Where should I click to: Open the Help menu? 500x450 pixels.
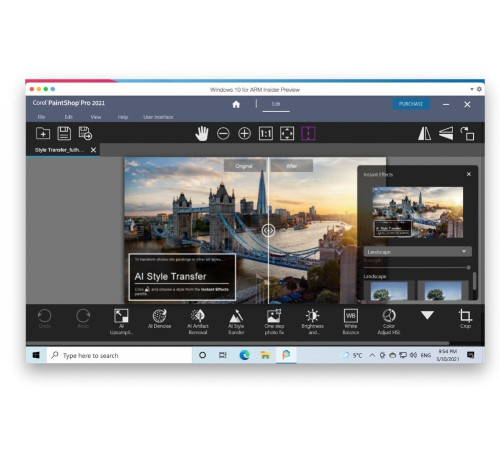click(x=123, y=117)
